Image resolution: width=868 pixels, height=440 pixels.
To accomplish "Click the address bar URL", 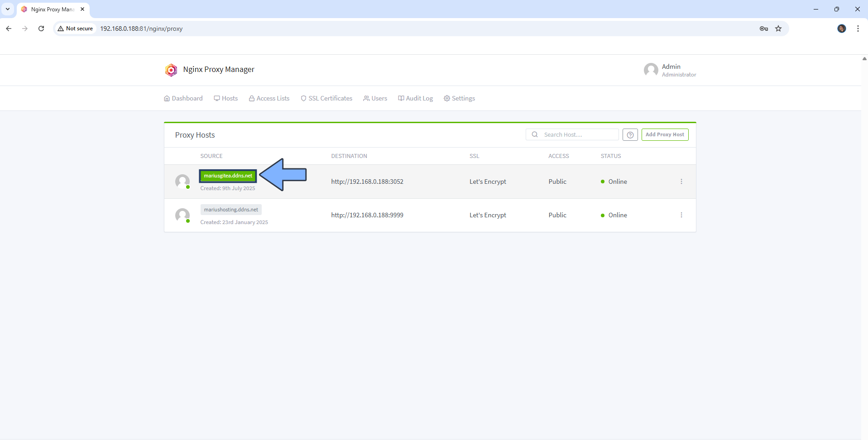I will (x=141, y=29).
